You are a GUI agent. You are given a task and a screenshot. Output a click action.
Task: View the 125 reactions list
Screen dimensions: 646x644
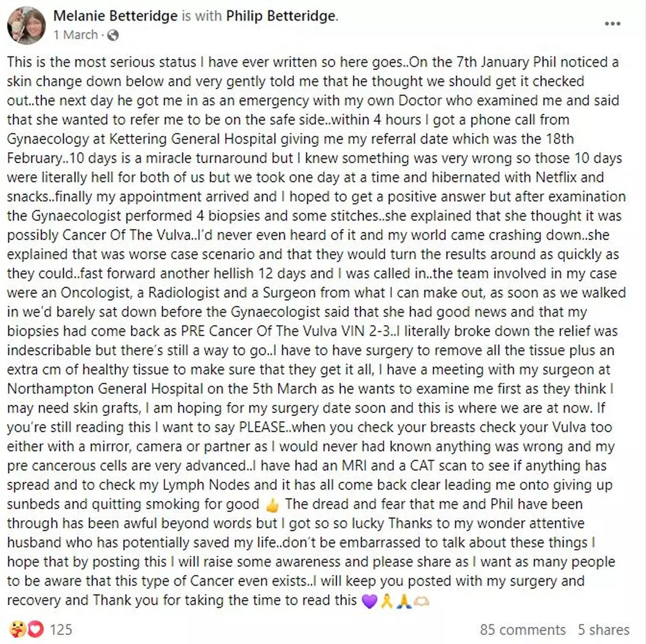point(61,629)
